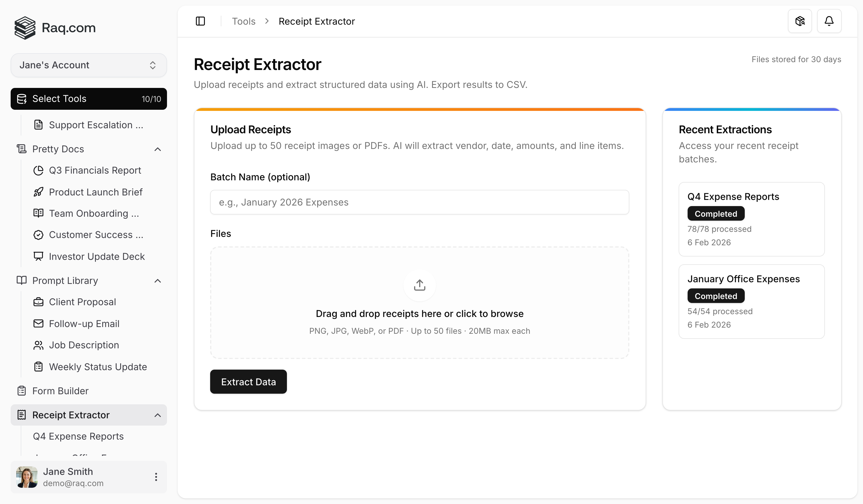Viewport: 863px width, 504px height.
Task: Open the January Office Expenses extraction card
Action: point(751,302)
